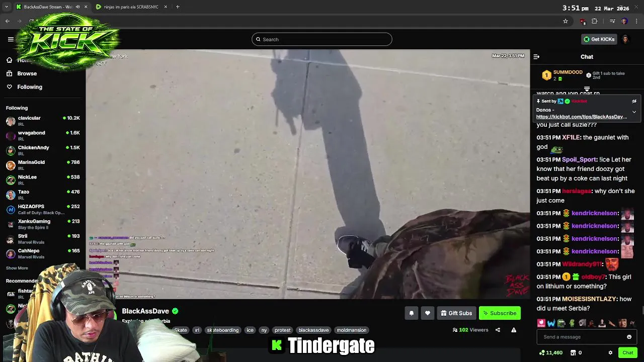Select the protest tag

click(282, 330)
